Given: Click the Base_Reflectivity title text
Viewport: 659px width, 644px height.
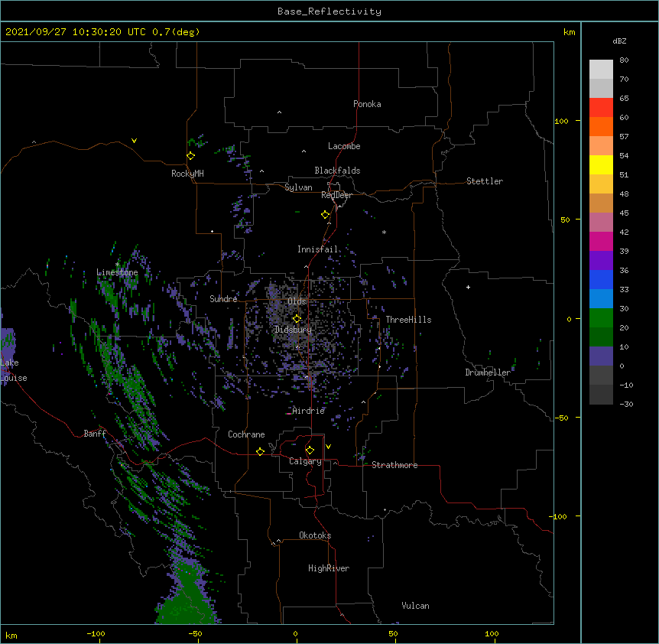Looking at the screenshot, I should [x=329, y=11].
